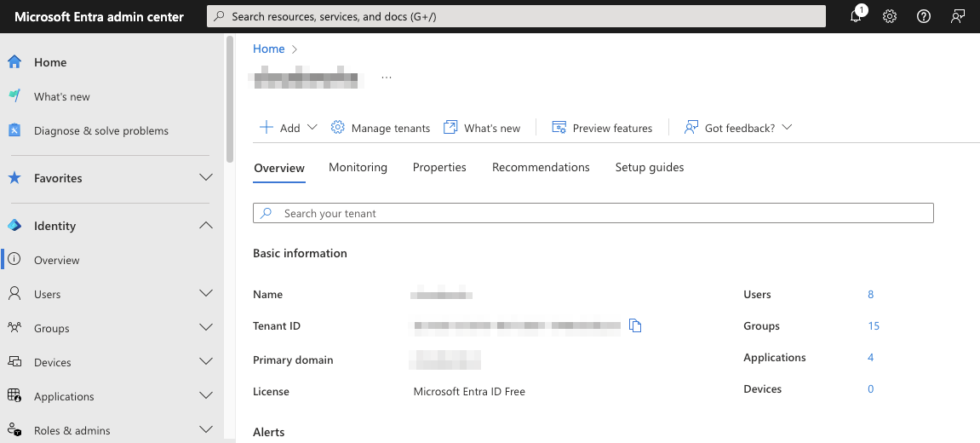Open the Groups count link 15
The width and height of the screenshot is (980, 443).
tap(873, 325)
